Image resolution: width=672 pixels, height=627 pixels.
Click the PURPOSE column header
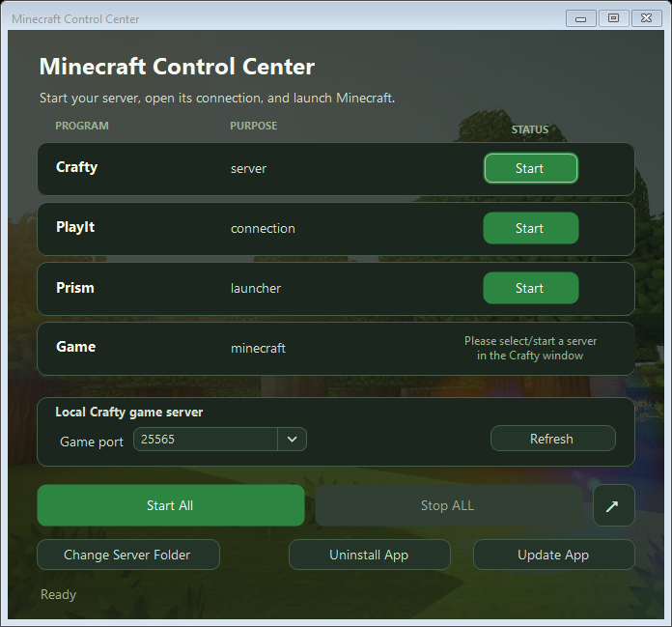254,126
